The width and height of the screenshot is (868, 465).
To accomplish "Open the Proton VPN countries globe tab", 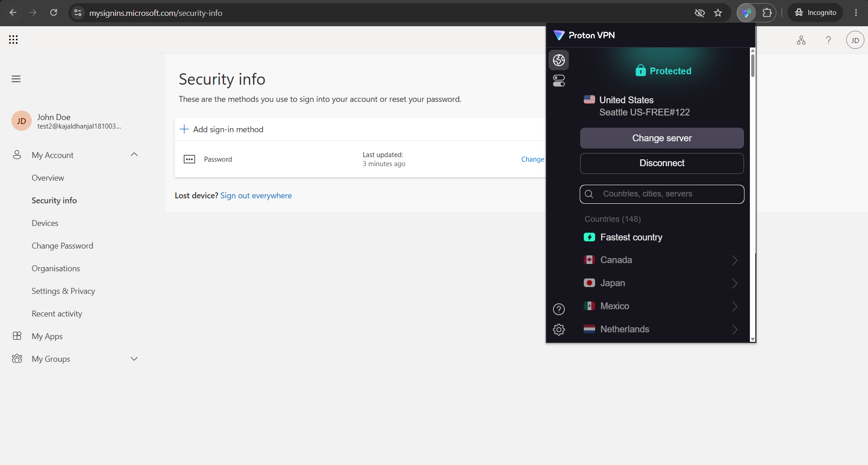I will coord(559,60).
